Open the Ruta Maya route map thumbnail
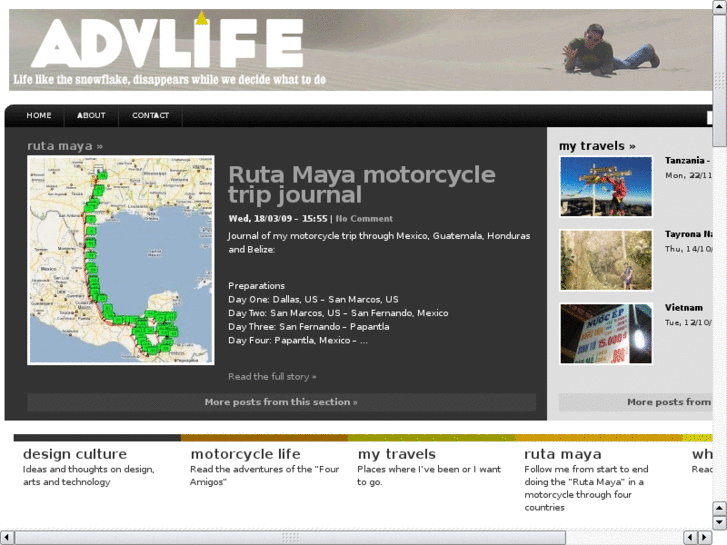Image resolution: width=727 pixels, height=545 pixels. [x=121, y=260]
